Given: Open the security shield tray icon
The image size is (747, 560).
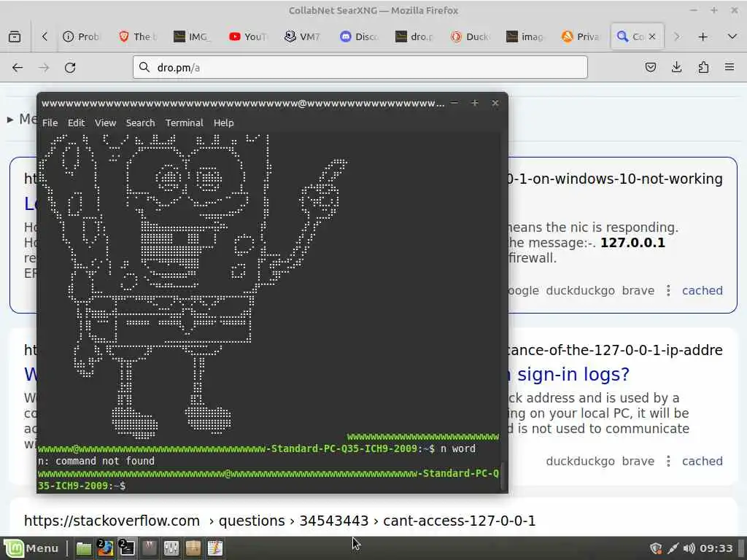Looking at the screenshot, I should click(x=656, y=548).
